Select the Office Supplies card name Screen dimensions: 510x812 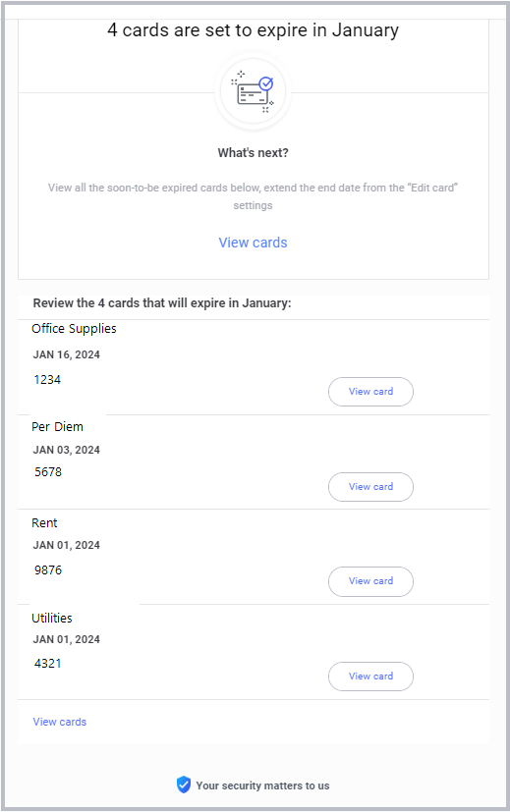[x=74, y=329]
